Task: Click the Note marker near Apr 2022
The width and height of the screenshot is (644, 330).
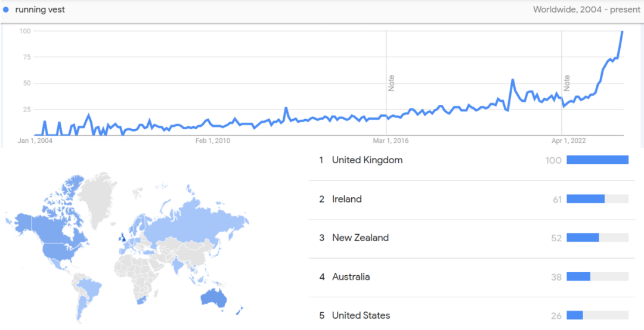Action: pos(566,83)
